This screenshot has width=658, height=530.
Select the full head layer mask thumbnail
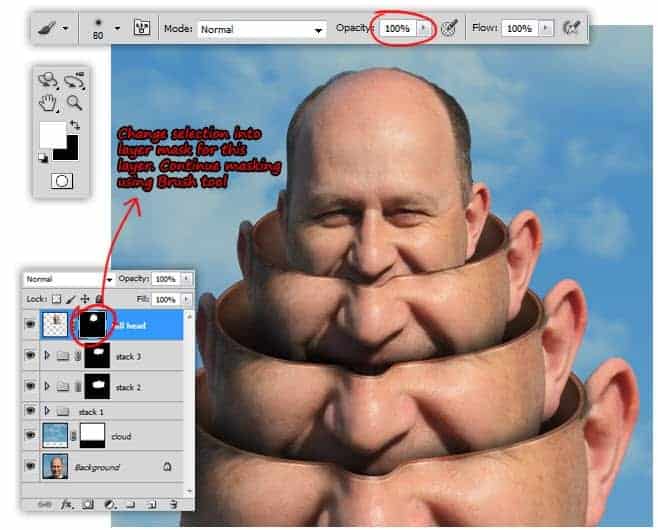[92, 324]
